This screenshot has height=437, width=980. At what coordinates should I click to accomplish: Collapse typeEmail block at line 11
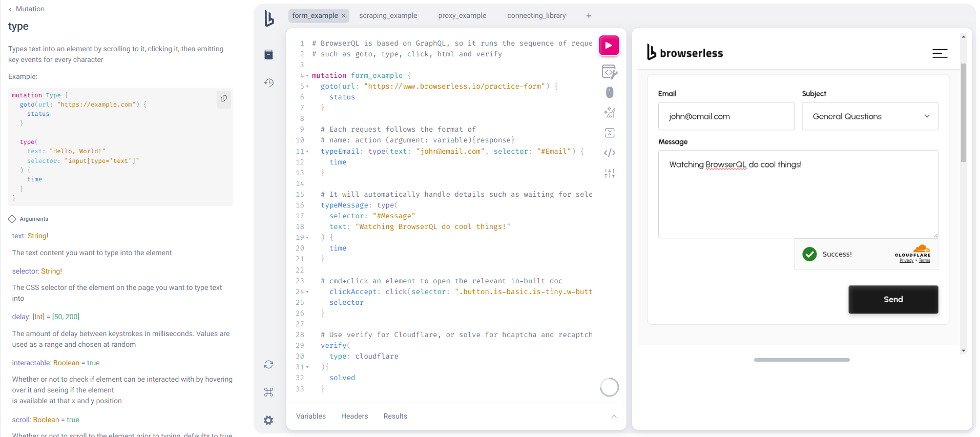[x=307, y=152]
